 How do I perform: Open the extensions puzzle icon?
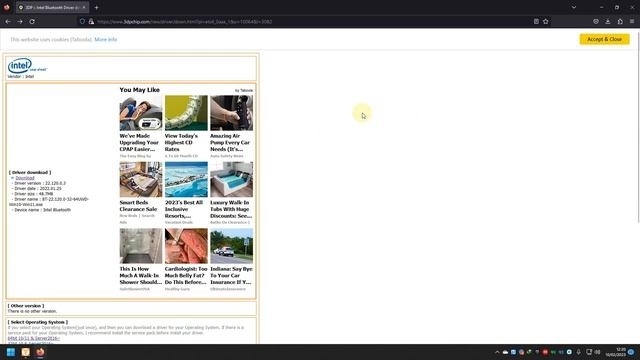[x=620, y=22]
